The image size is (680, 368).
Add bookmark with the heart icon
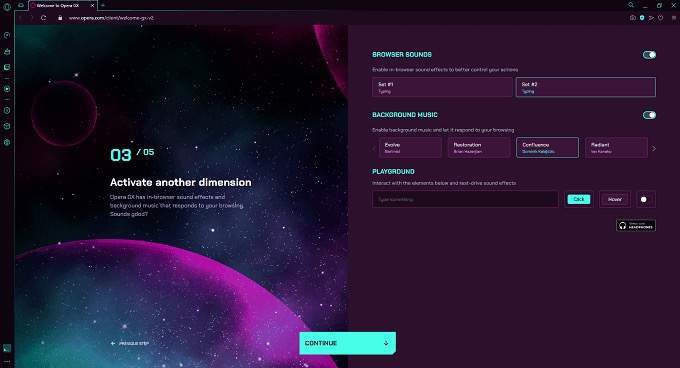tap(660, 18)
